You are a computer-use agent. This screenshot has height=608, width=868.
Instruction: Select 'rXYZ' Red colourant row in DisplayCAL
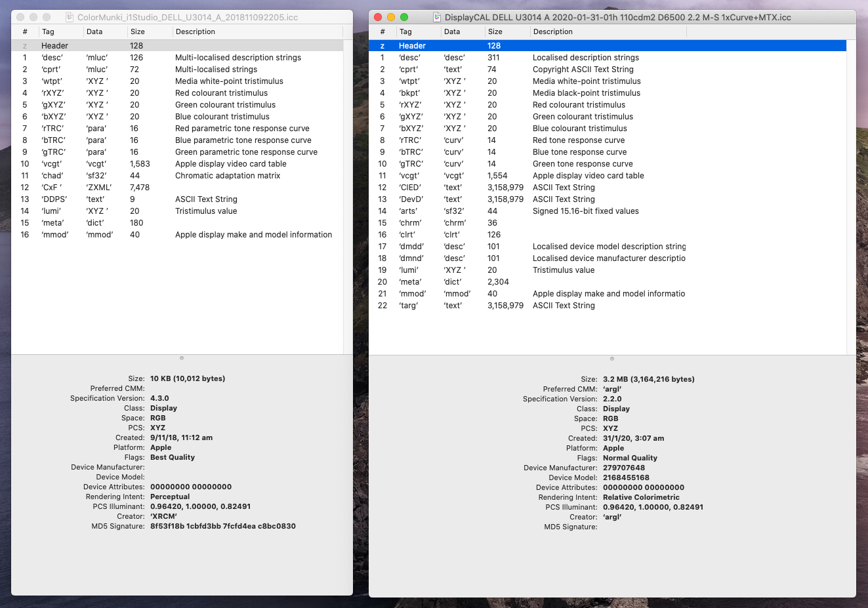point(608,105)
